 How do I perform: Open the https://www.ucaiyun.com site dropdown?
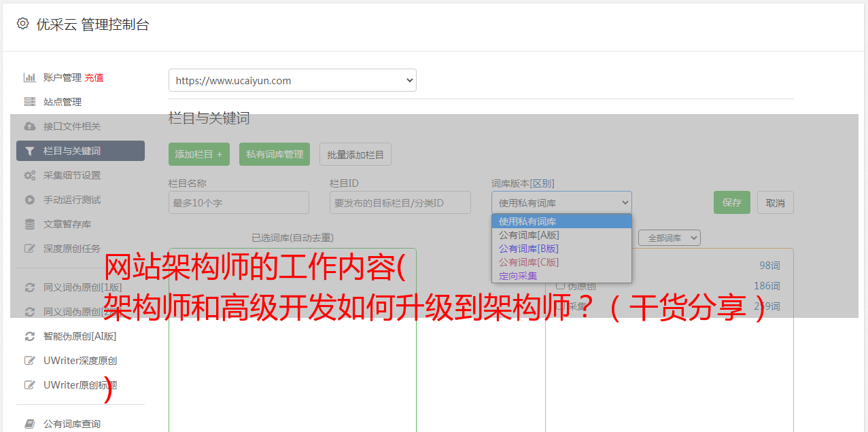pyautogui.click(x=292, y=80)
